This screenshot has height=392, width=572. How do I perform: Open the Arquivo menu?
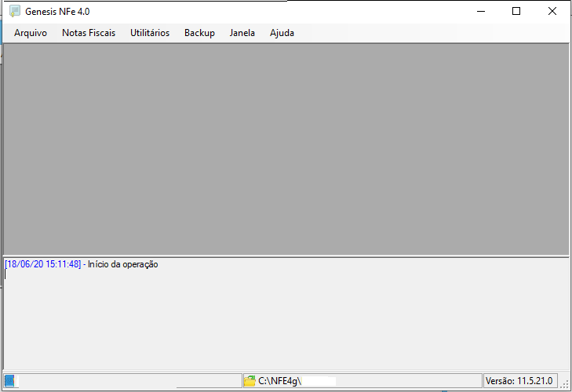(x=31, y=33)
